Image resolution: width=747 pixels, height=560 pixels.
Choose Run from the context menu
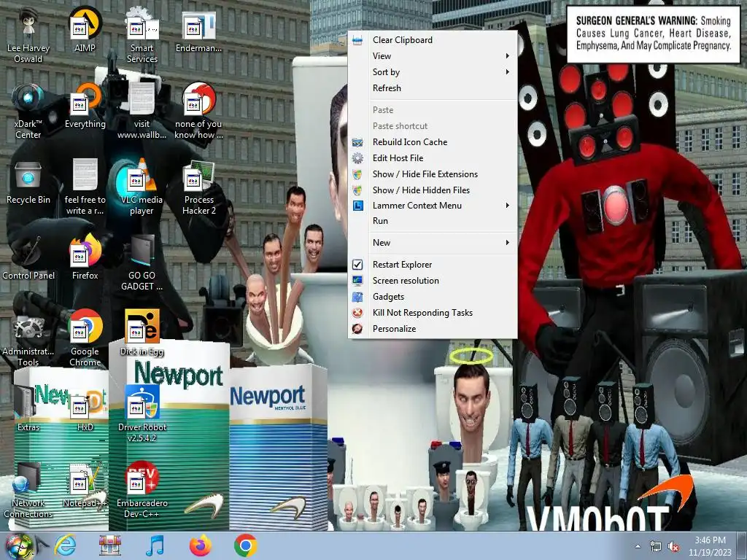click(x=433, y=221)
